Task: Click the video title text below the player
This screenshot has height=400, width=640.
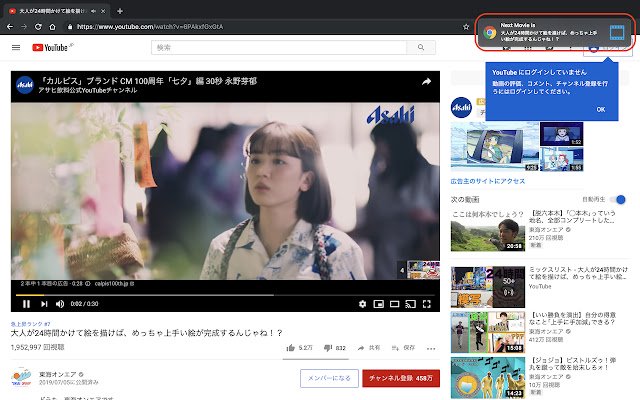Action: coord(147,333)
